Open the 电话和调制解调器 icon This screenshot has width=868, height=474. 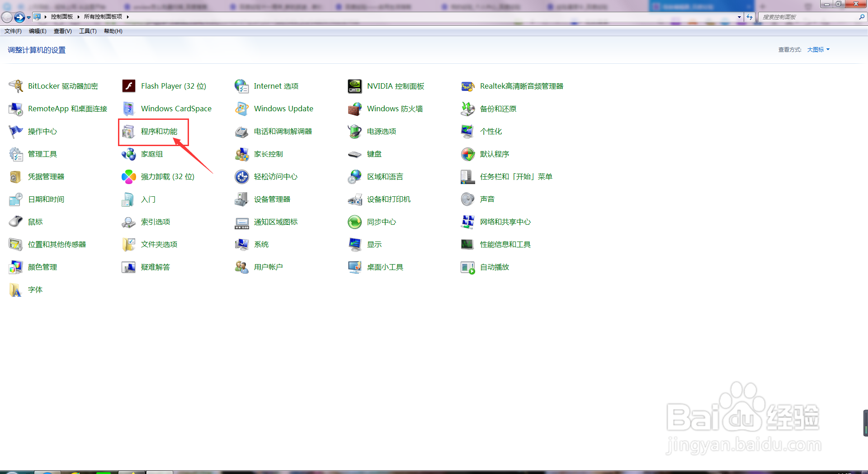pyautogui.click(x=242, y=131)
